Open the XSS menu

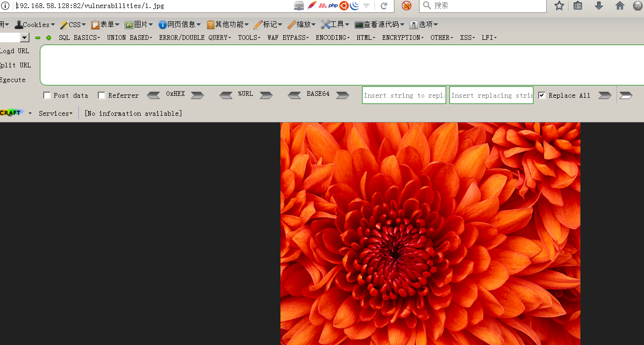pyautogui.click(x=467, y=37)
